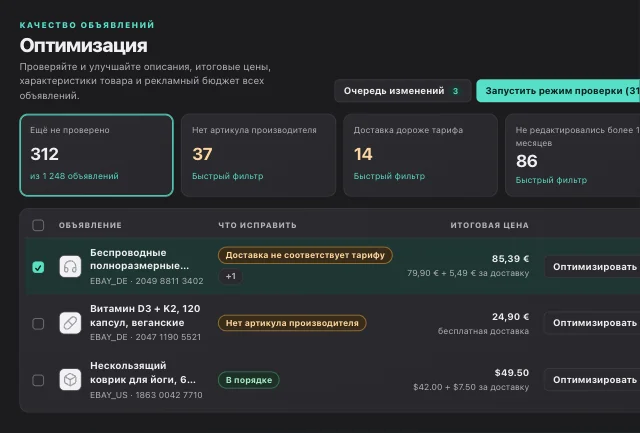Click the box icon of yoga mat listing
The height and width of the screenshot is (433, 640).
click(70, 380)
